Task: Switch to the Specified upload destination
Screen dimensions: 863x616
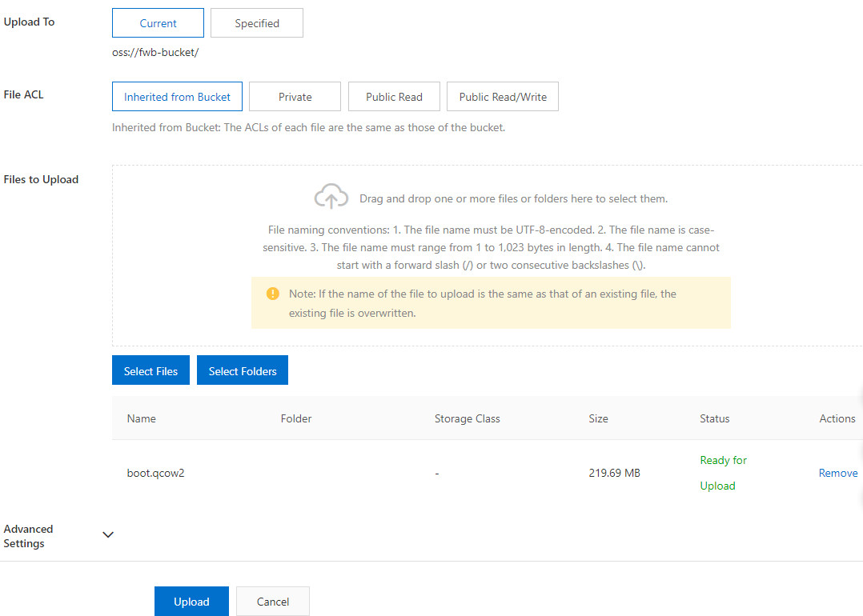Action: click(x=256, y=22)
